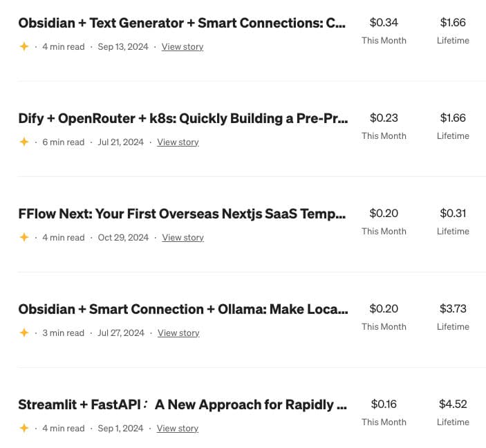Click the $0.23 This Month earnings
Image resolution: width=486 pixels, height=448 pixels.
[384, 118]
